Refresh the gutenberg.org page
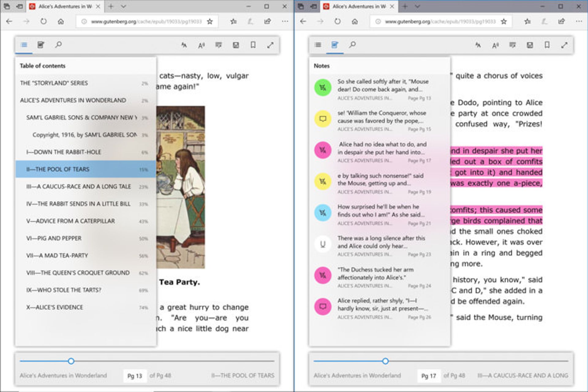This screenshot has height=392, width=588. coord(43,21)
